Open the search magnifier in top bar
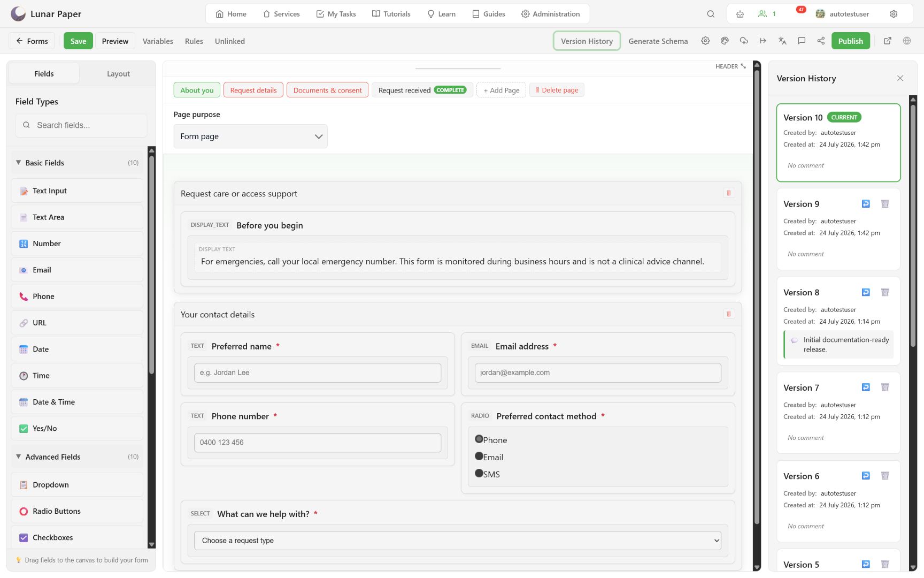 tap(711, 14)
